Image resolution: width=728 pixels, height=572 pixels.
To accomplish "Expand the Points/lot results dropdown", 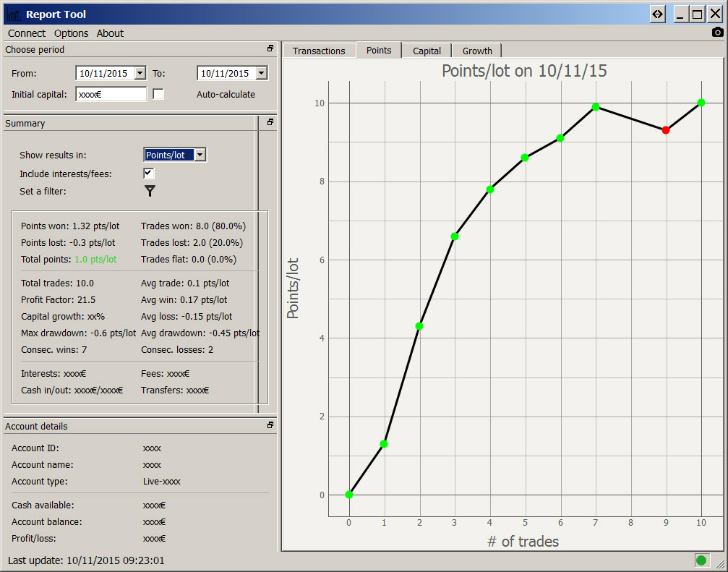I will tap(200, 155).
